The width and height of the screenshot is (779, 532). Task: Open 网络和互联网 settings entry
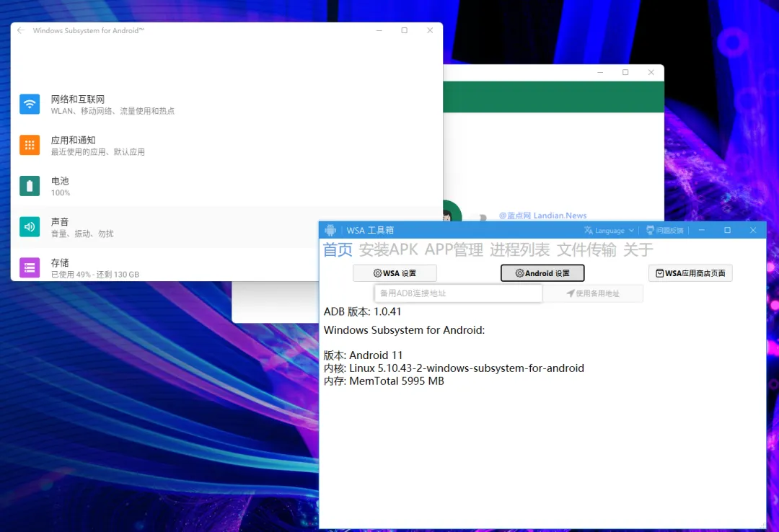coord(226,105)
